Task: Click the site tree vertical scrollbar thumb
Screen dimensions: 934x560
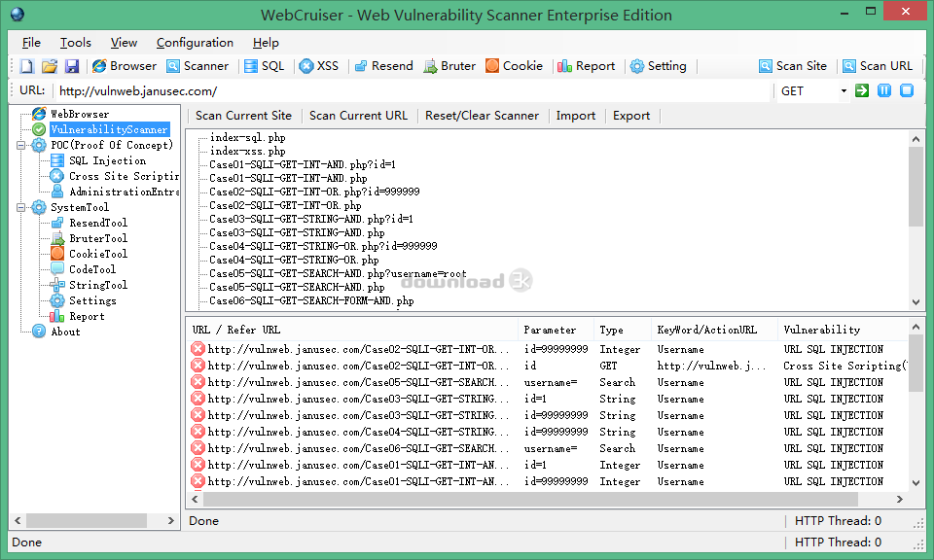Action: [x=916, y=187]
